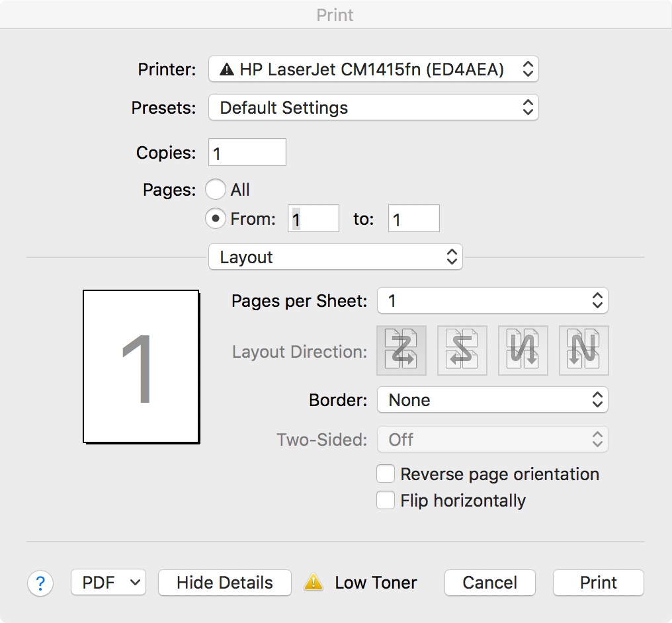Open the PDF menu button
The height and width of the screenshot is (623, 672).
coord(108,583)
